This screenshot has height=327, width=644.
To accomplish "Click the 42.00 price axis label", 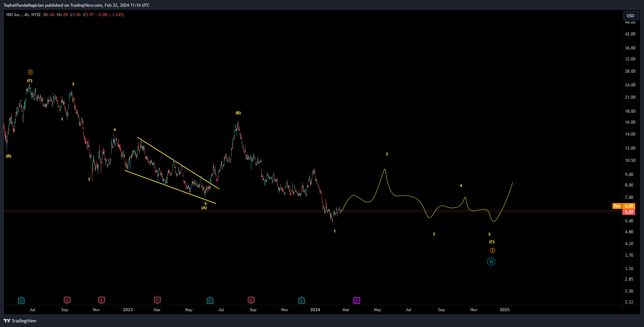I will point(630,34).
